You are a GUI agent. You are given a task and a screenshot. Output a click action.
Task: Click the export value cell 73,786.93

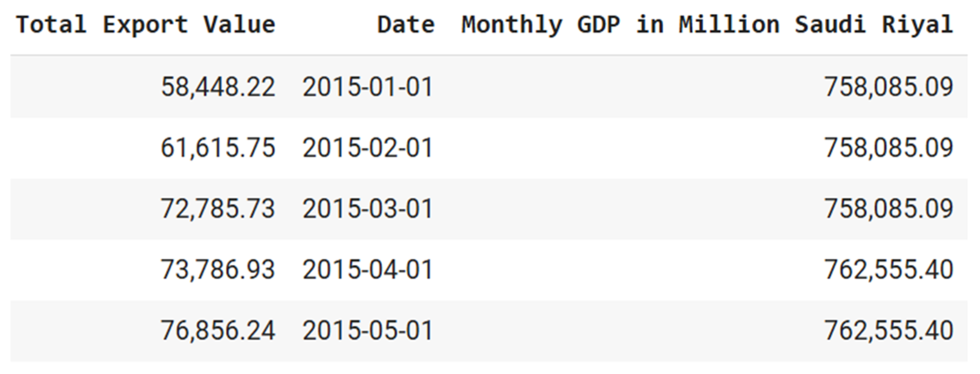(x=218, y=270)
